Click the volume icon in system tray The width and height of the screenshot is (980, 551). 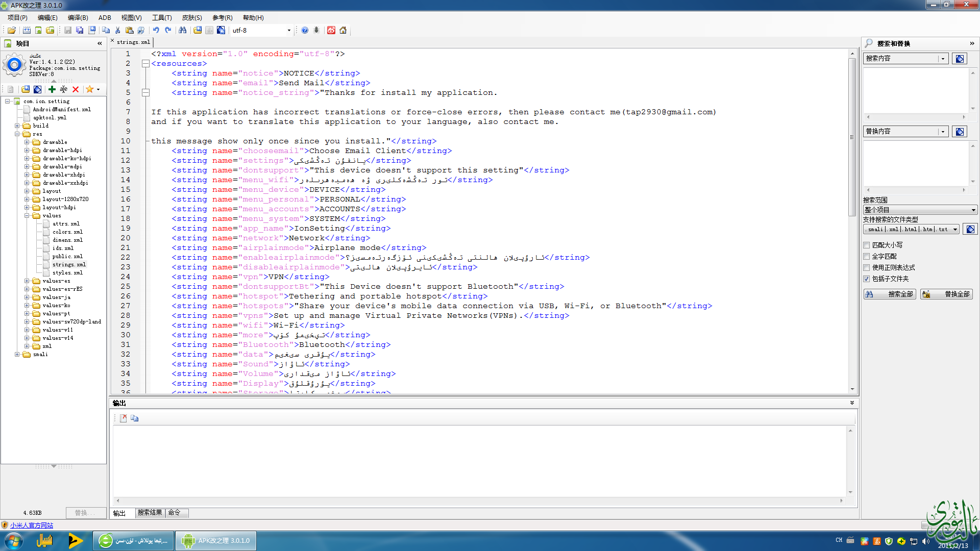[x=926, y=541]
